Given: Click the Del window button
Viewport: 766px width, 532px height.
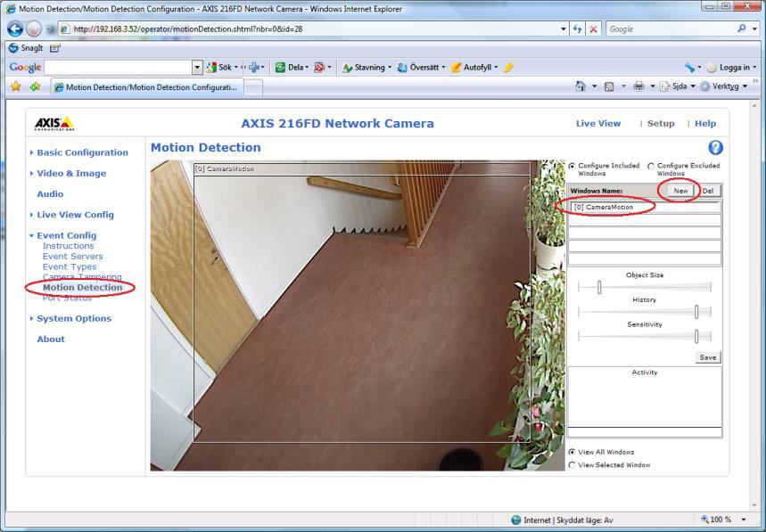Looking at the screenshot, I should [x=708, y=191].
